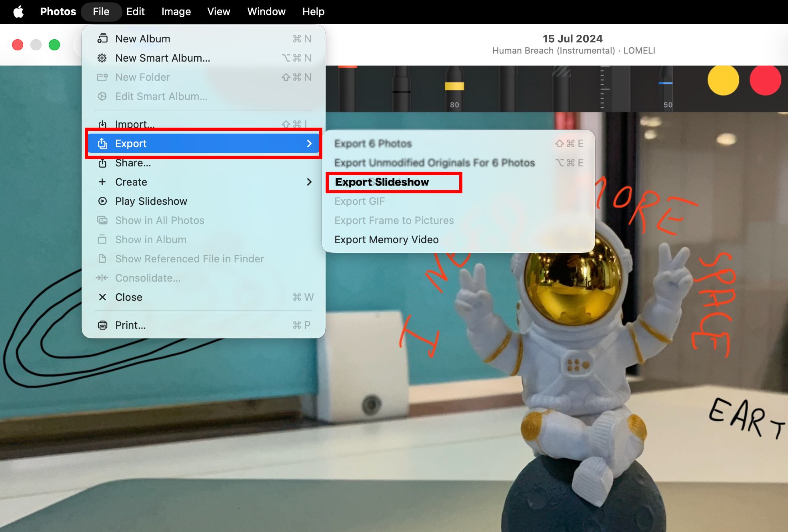Select the orange-tipped pen tool
The width and height of the screenshot is (788, 532).
(347, 89)
